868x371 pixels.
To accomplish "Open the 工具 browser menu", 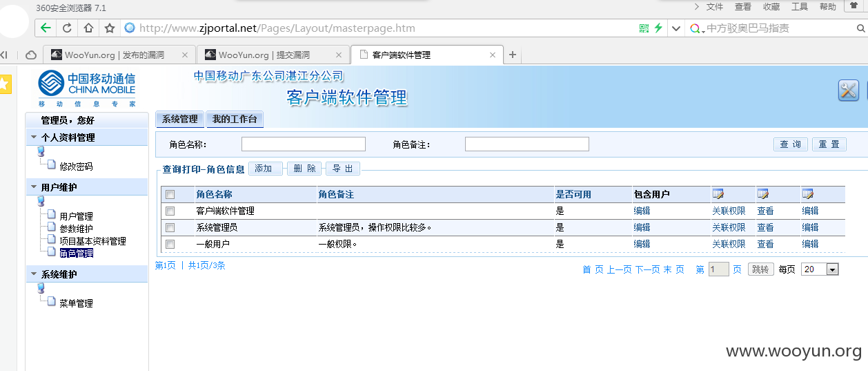I will click(800, 7).
